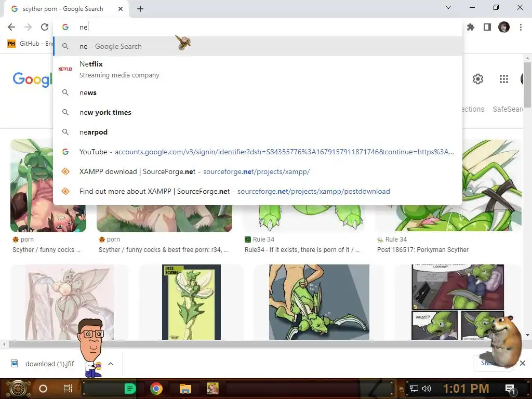Open Google quick settings gear icon
Screen dimensions: 532x399
478,79
